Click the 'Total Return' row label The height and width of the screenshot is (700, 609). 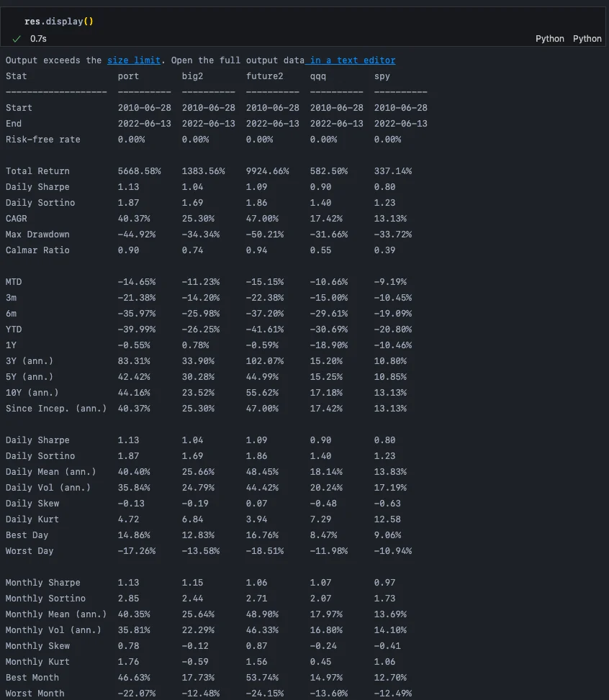click(x=37, y=171)
